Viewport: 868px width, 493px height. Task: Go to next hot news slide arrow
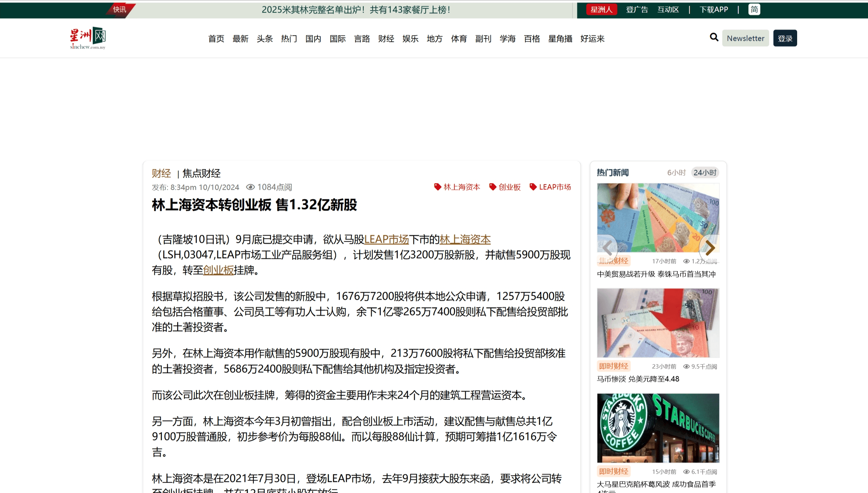(x=710, y=248)
